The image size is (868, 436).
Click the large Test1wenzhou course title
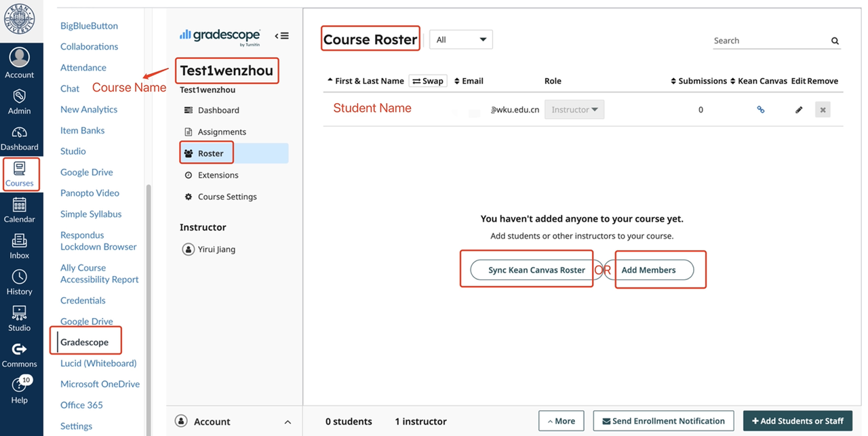point(226,71)
